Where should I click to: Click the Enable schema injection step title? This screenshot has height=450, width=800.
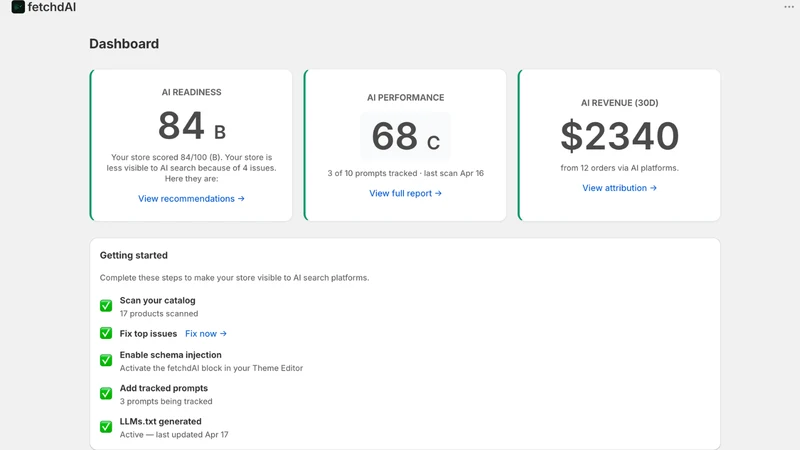tap(170, 355)
